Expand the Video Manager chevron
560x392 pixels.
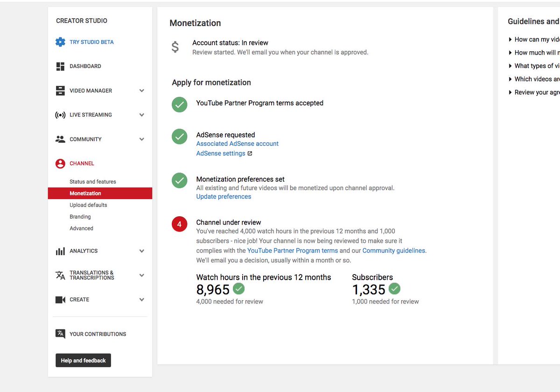[x=142, y=90]
